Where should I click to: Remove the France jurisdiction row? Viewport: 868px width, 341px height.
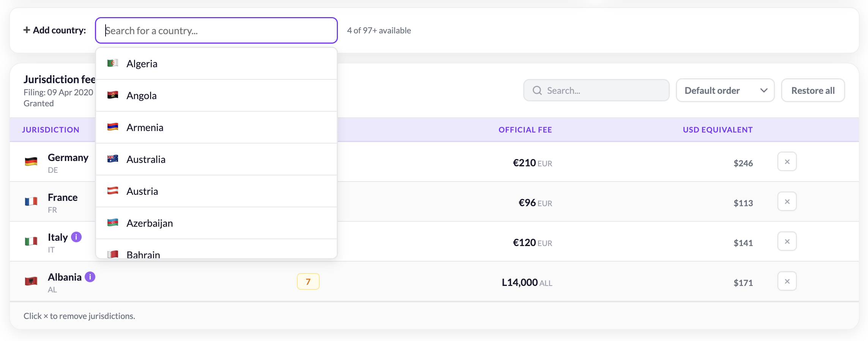tap(787, 202)
